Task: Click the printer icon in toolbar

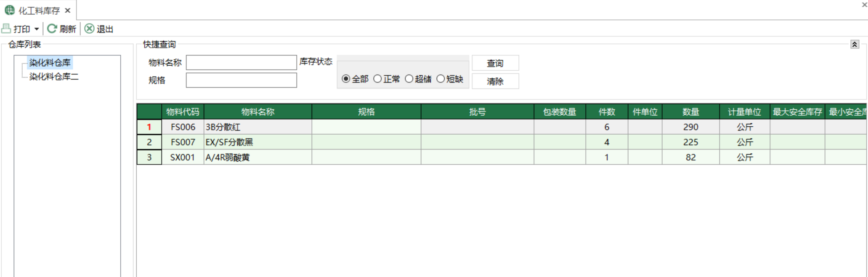Action: click(x=6, y=29)
